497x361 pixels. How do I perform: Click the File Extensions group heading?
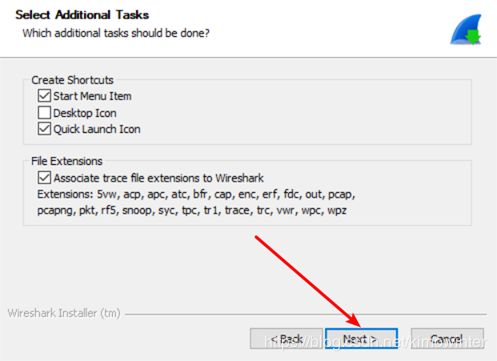[x=67, y=161]
